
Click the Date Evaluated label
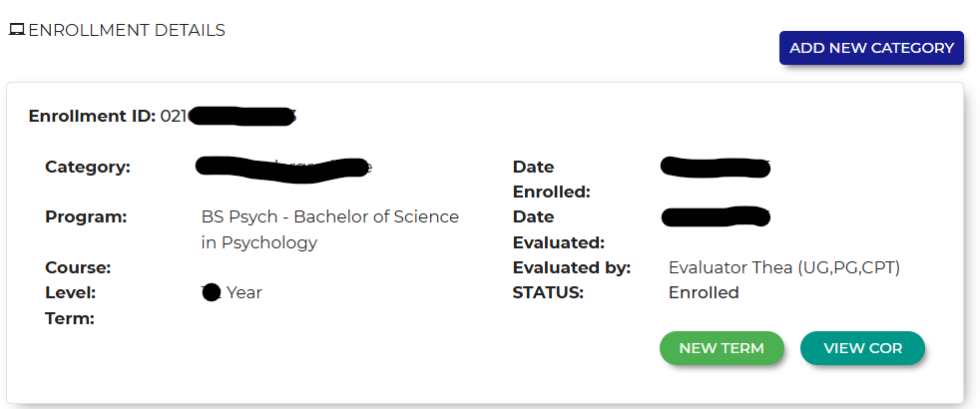tap(559, 229)
